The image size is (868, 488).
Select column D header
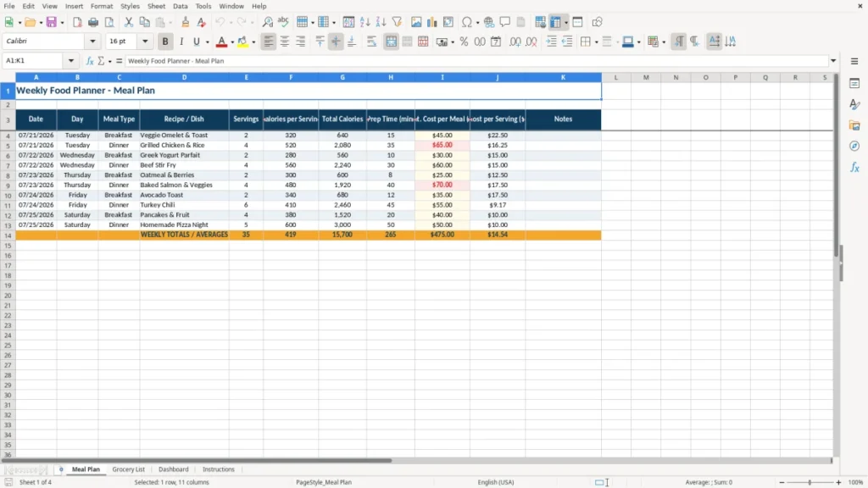184,77
